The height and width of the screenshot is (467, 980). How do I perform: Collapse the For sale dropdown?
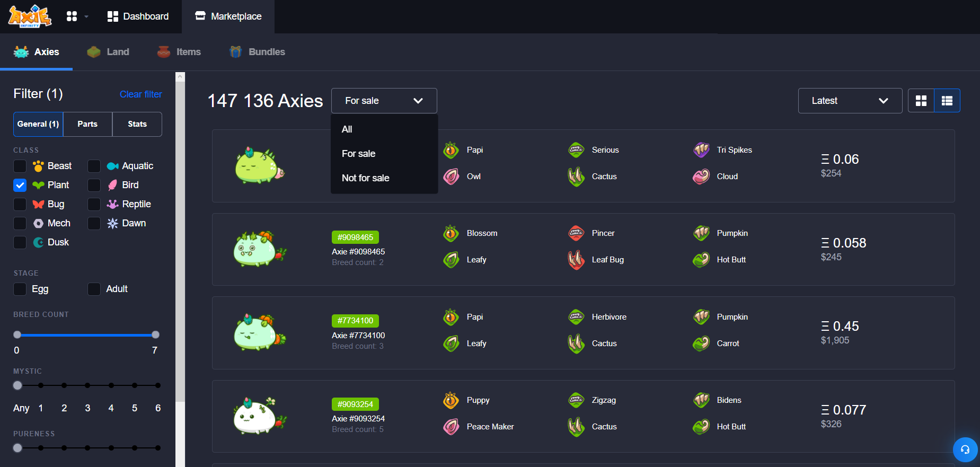tap(384, 101)
